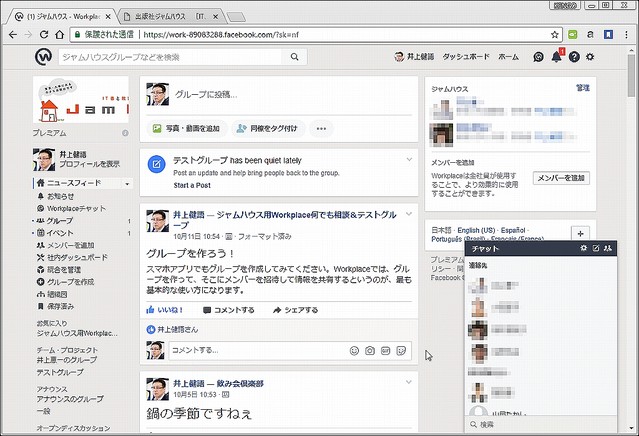Open 井上原一のグループ in the sidebar
639x436 pixels.
tap(67, 360)
